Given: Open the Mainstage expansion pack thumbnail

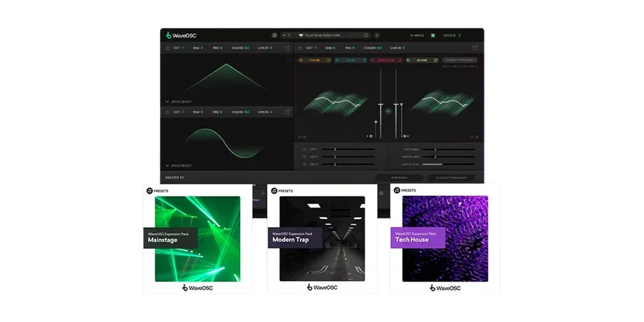Looking at the screenshot, I should (197, 239).
